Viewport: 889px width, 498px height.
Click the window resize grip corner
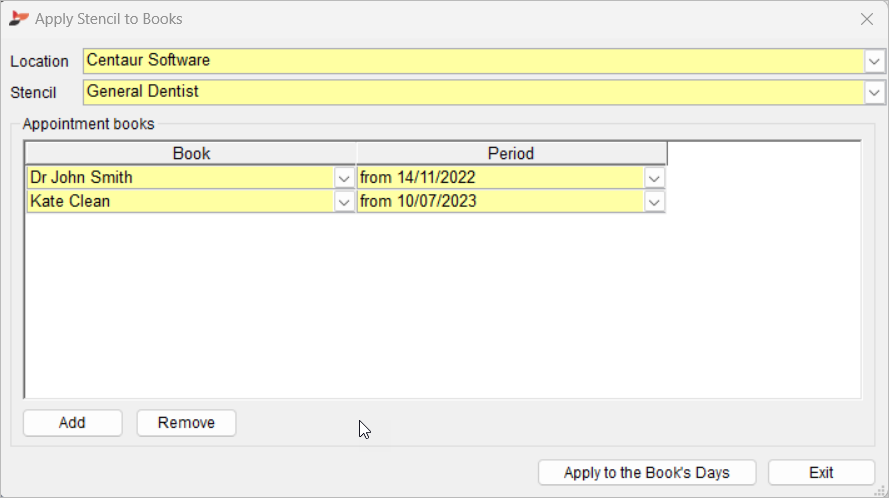click(880, 491)
